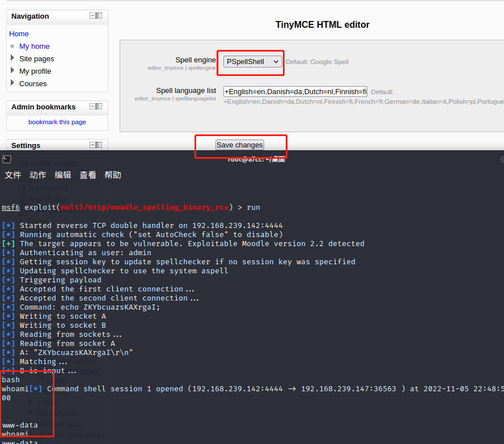
Task: Open the 帮助 menu in the terminal
Action: tap(113, 175)
